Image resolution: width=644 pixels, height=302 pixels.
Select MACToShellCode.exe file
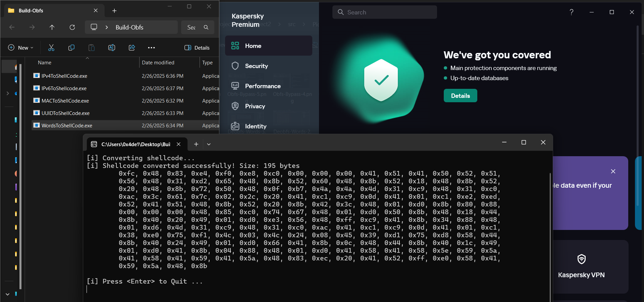point(65,101)
